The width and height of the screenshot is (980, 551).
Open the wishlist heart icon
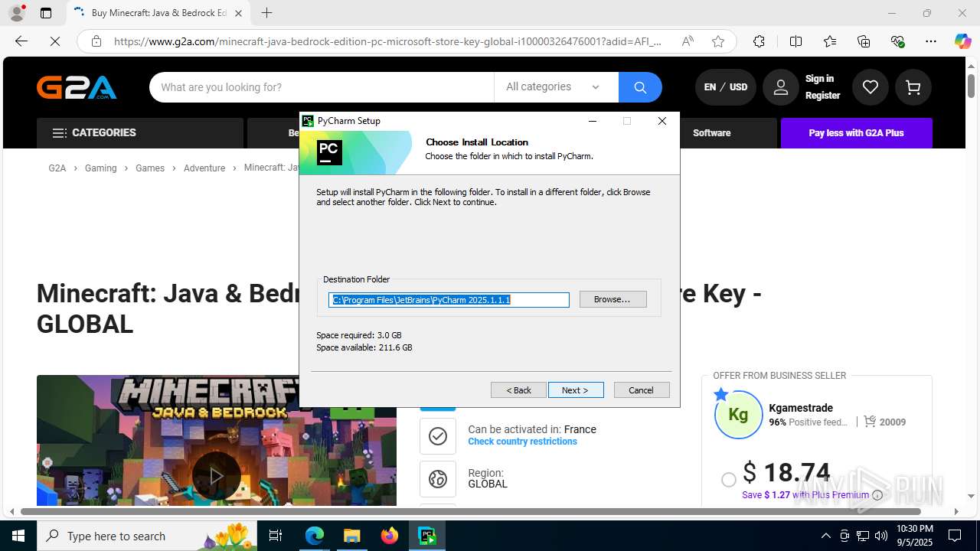point(871,87)
